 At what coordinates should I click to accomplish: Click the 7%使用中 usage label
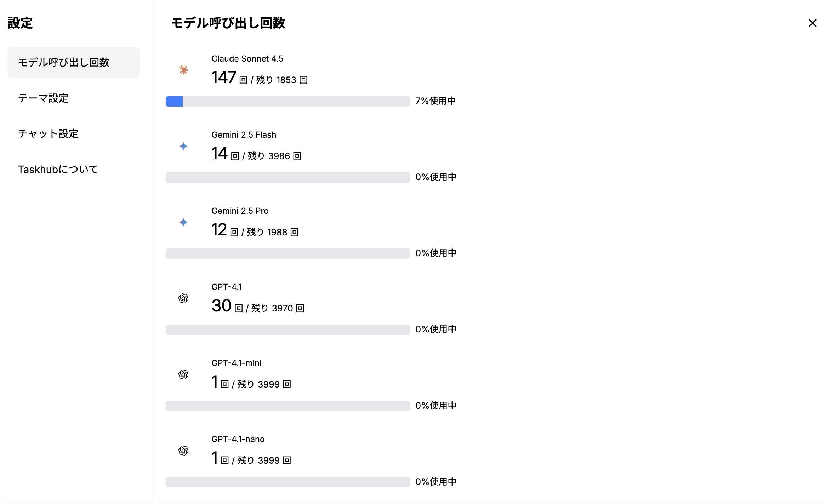click(436, 101)
